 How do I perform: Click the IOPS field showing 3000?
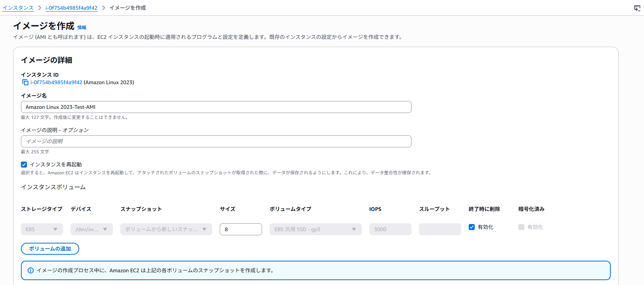(390, 229)
